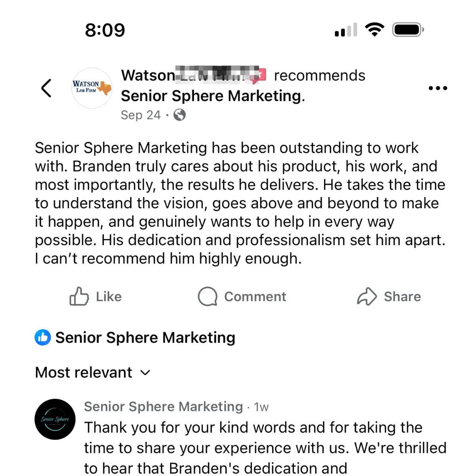This screenshot has width=476, height=476.
Task: Tap the Senior Sphere commenter avatar
Action: pos(55,419)
